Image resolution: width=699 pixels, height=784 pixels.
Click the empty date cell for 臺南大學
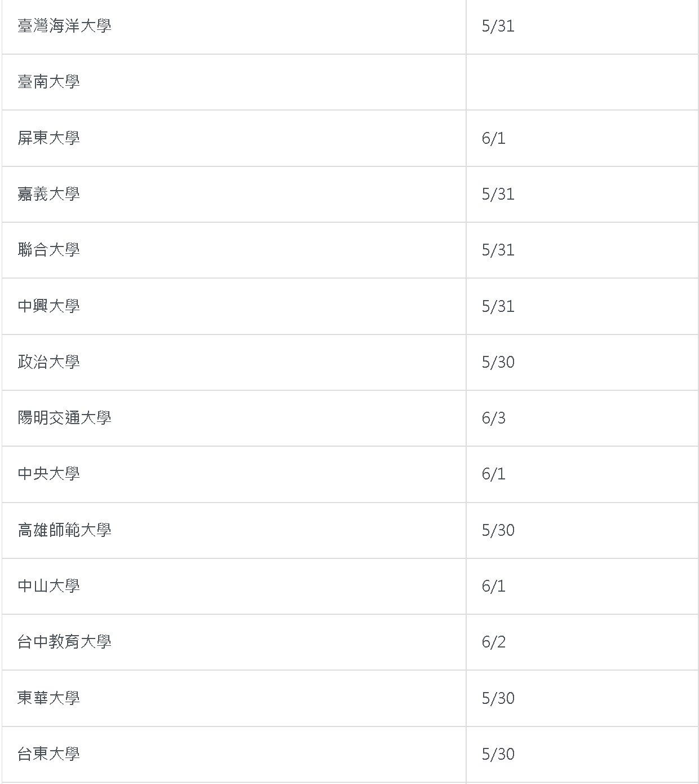(x=582, y=82)
